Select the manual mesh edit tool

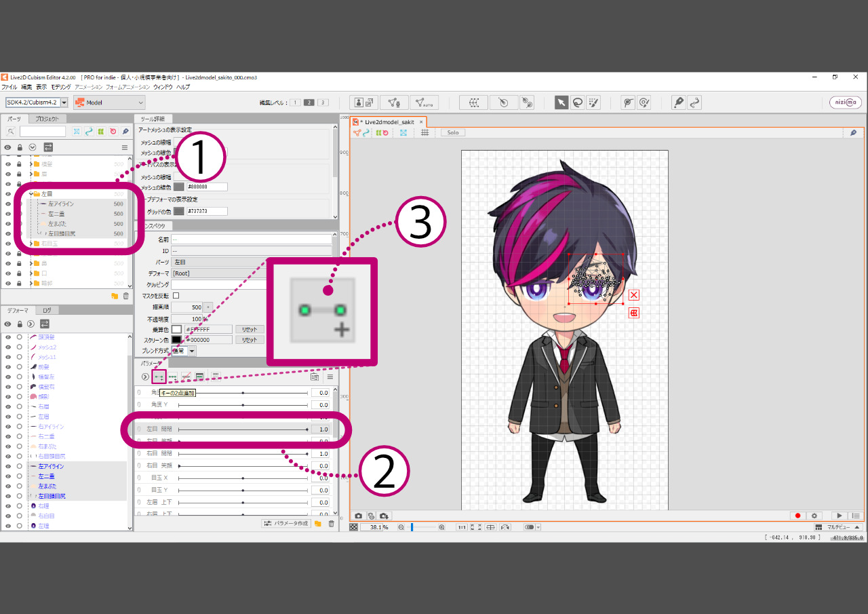394,102
